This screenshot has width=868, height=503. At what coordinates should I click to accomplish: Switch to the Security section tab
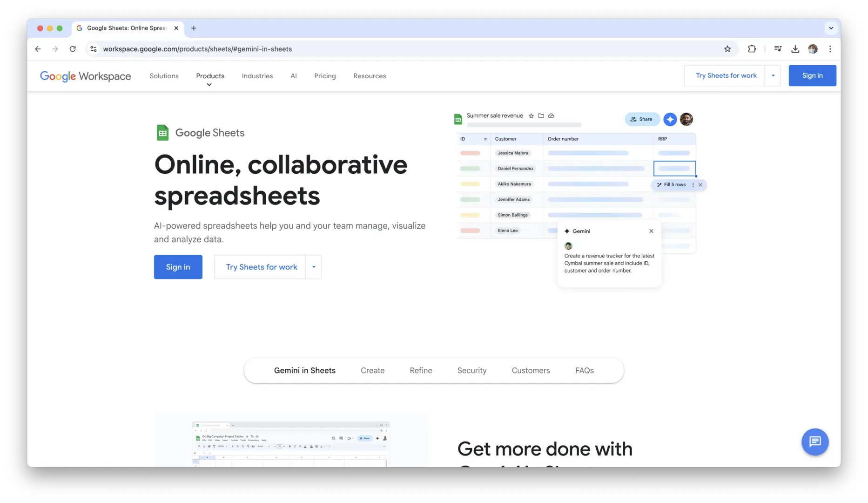point(471,371)
